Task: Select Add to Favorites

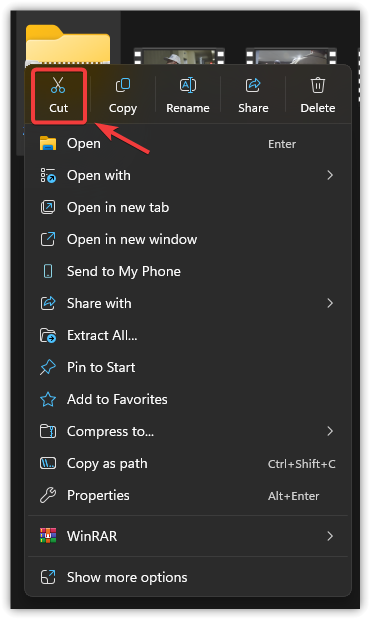Action: pos(188,399)
